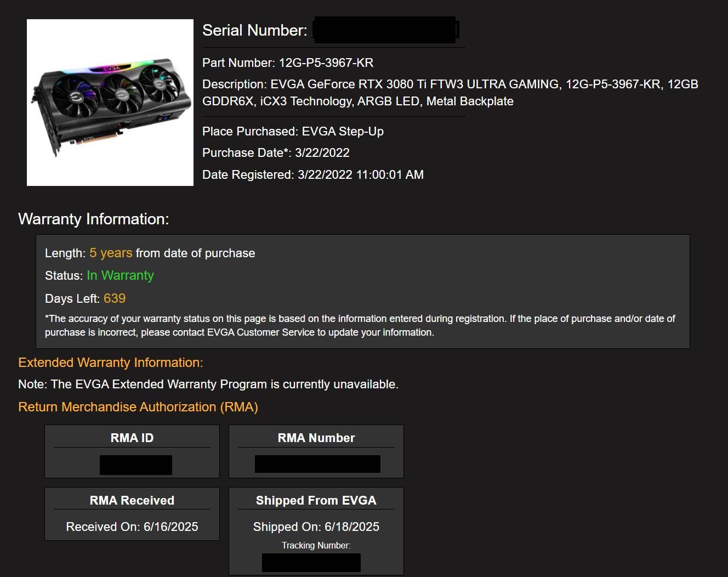Viewport: 728px width, 577px height.
Task: Click the 'Serial Number:' label
Action: pos(254,30)
